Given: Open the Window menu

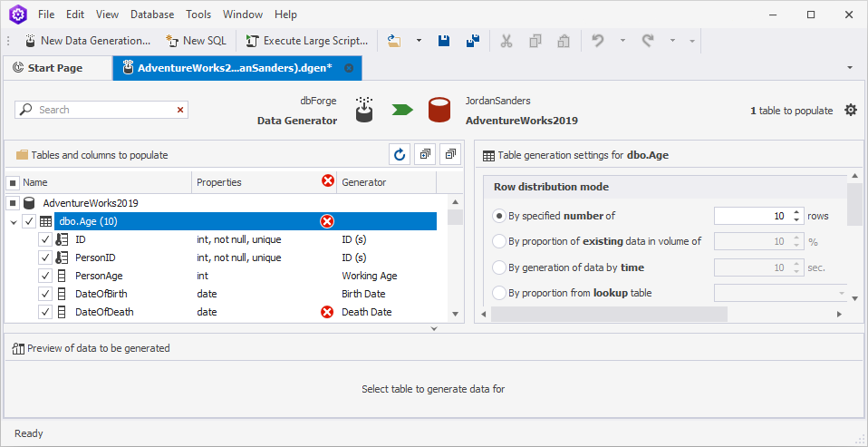Looking at the screenshot, I should 243,15.
